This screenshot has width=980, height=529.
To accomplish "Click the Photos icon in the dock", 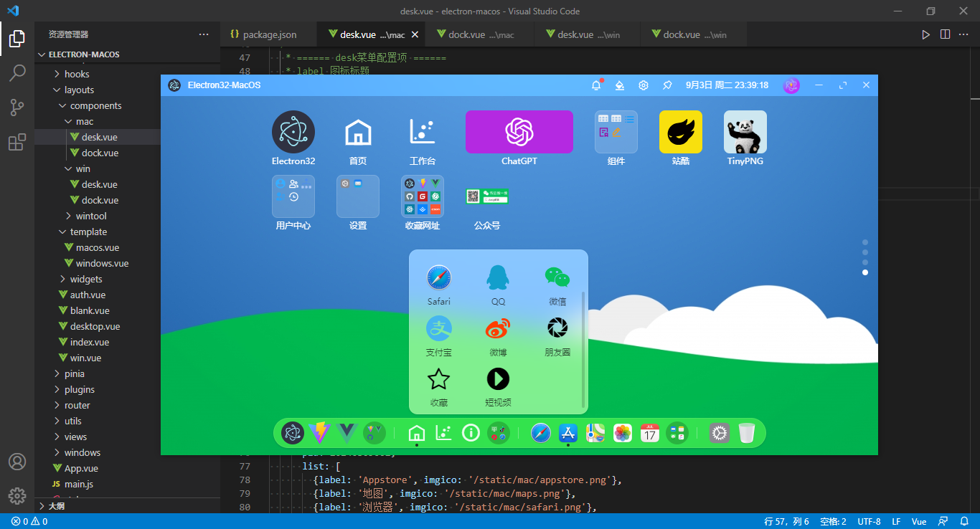I will 623,433.
